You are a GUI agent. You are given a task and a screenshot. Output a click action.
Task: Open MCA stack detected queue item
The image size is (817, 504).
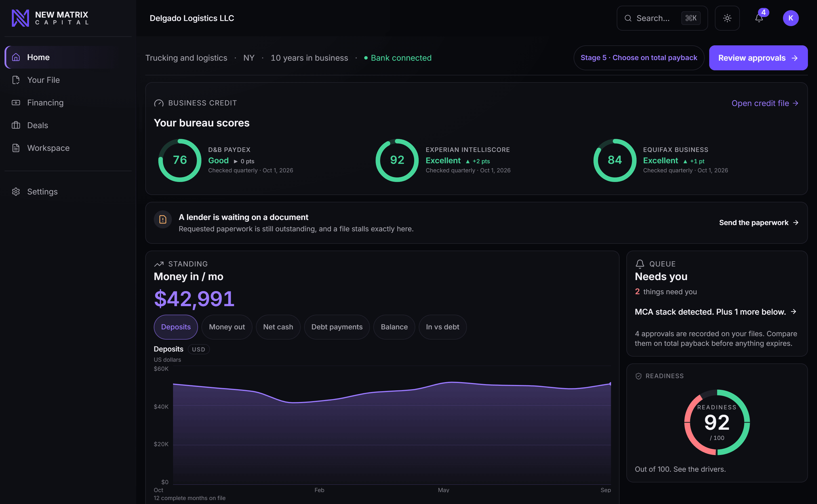[716, 312]
